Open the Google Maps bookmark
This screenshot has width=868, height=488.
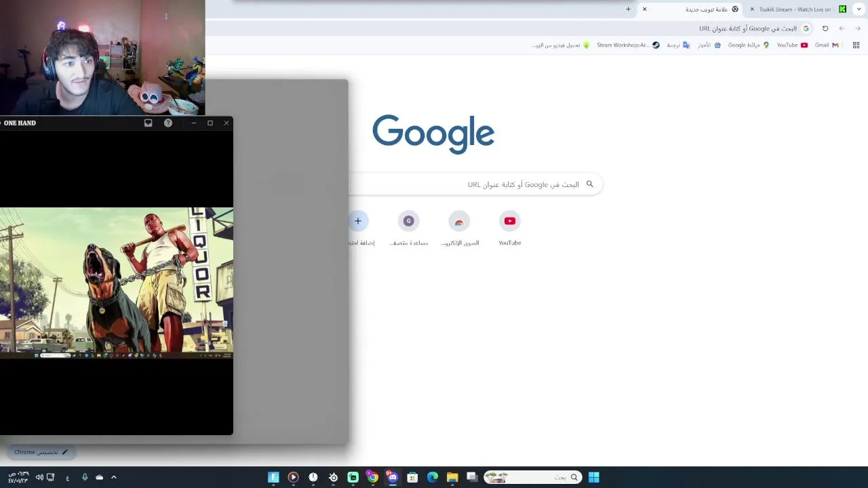pos(749,45)
